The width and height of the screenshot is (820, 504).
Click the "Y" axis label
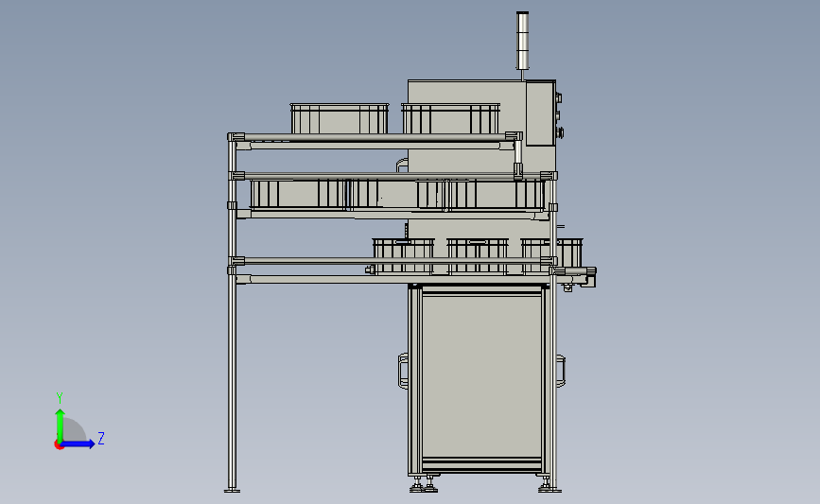59,398
